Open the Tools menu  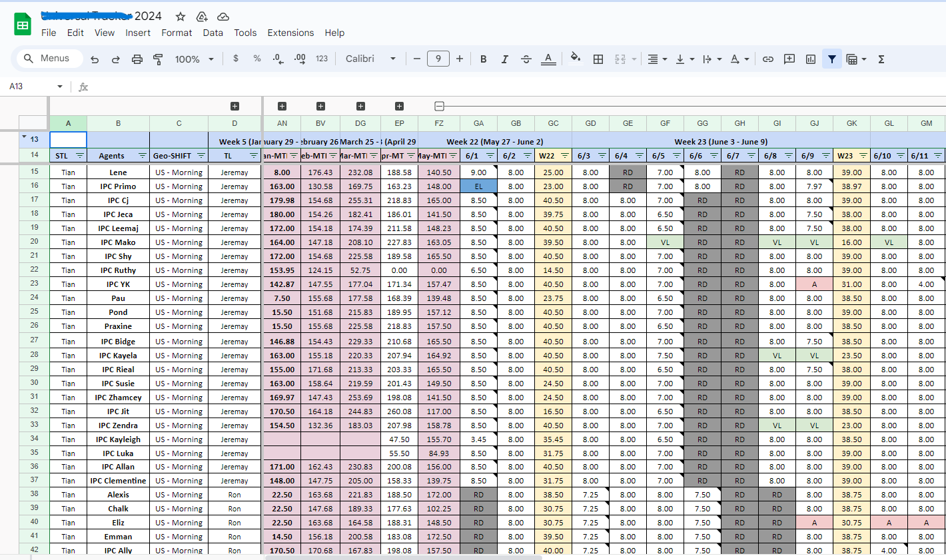point(245,33)
